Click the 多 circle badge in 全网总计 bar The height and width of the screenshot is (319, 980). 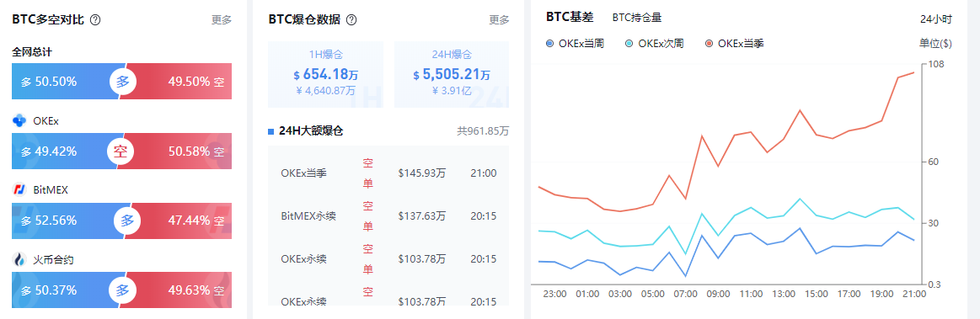pyautogui.click(x=123, y=81)
